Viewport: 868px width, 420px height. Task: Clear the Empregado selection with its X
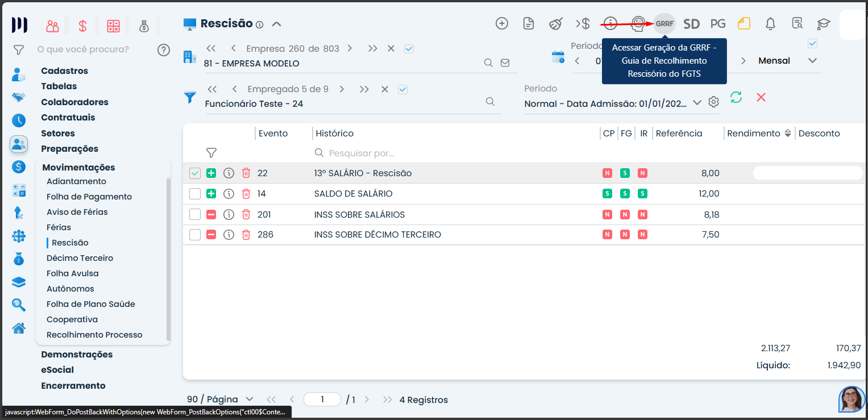click(385, 89)
